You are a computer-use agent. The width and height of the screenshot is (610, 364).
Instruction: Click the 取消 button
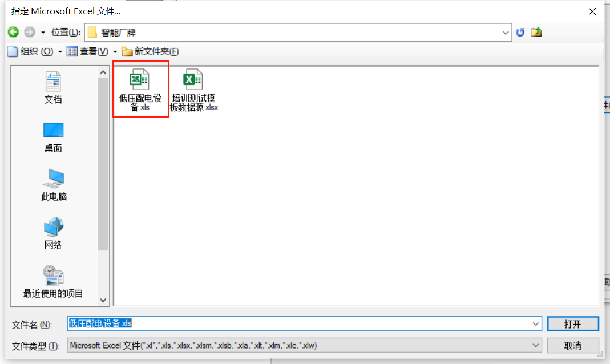pyautogui.click(x=573, y=345)
